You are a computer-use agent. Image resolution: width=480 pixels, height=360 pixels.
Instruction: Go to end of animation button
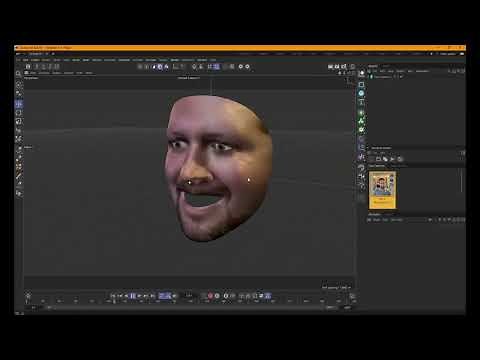tap(153, 296)
